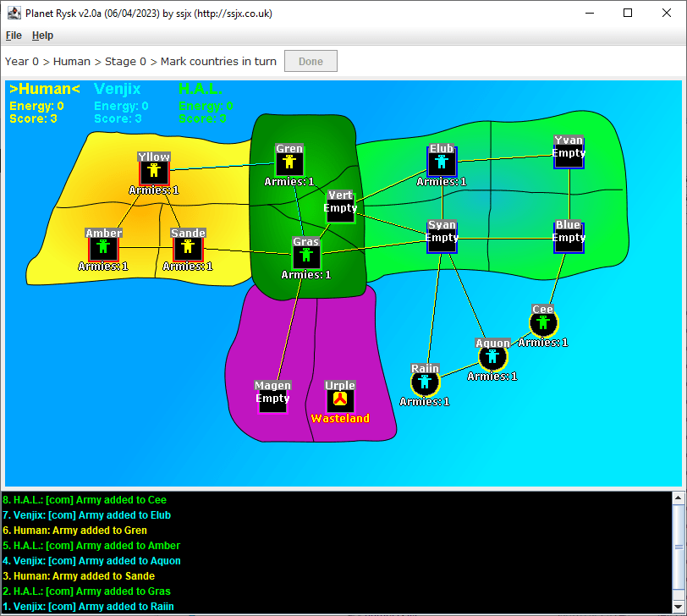Image resolution: width=687 pixels, height=616 pixels.
Task: Mark the empty Blue country tile
Action: 569,238
